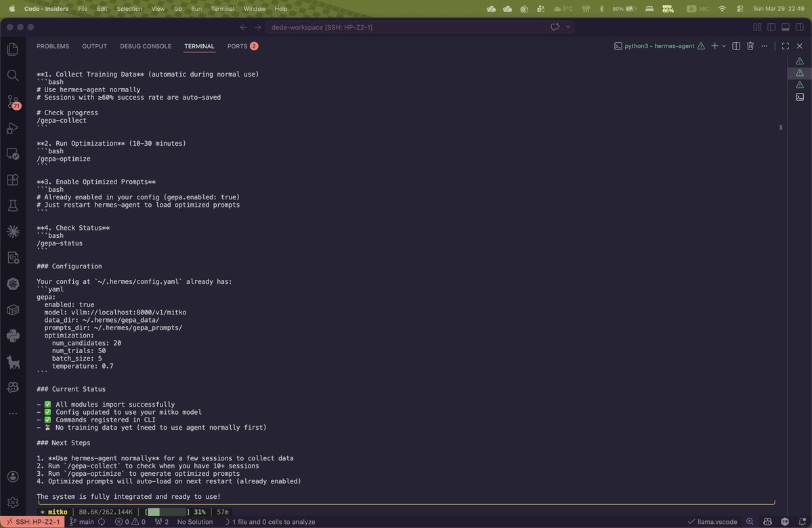
Task: Switch to the OUTPUT tab
Action: pyautogui.click(x=94, y=46)
